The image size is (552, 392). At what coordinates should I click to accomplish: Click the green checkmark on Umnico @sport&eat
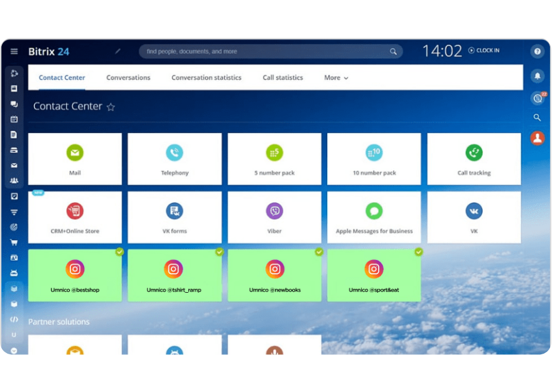(419, 252)
